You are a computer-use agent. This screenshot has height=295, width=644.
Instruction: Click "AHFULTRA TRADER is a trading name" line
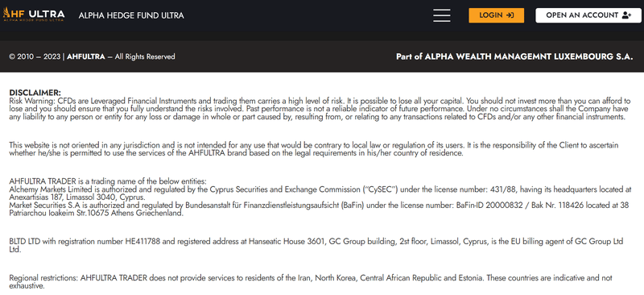click(x=108, y=181)
